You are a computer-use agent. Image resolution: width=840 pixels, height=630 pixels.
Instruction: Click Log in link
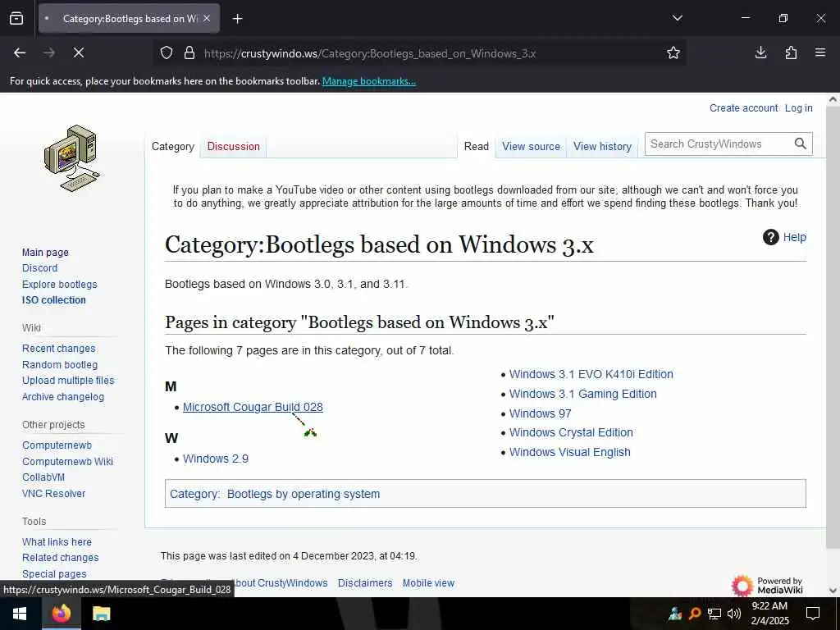[x=798, y=107]
